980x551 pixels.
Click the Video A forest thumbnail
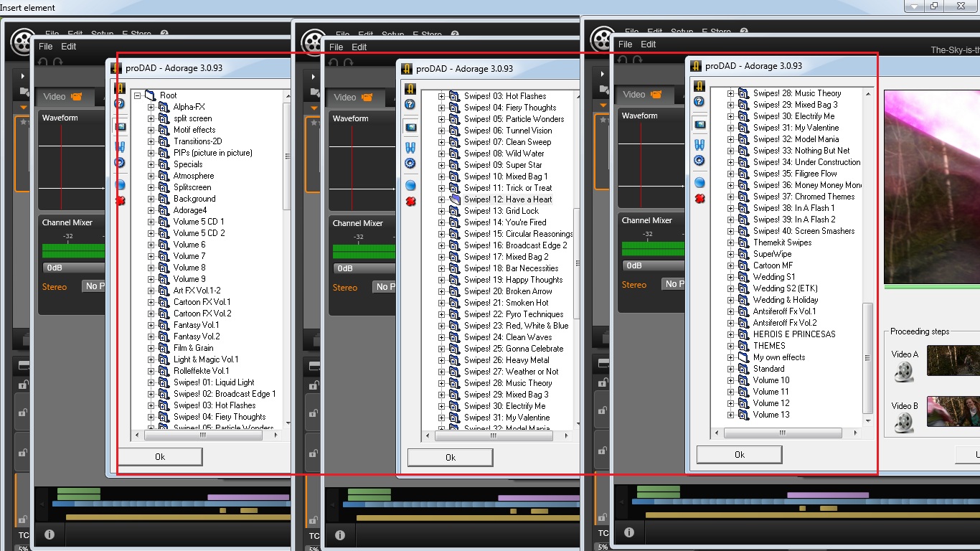click(x=953, y=360)
